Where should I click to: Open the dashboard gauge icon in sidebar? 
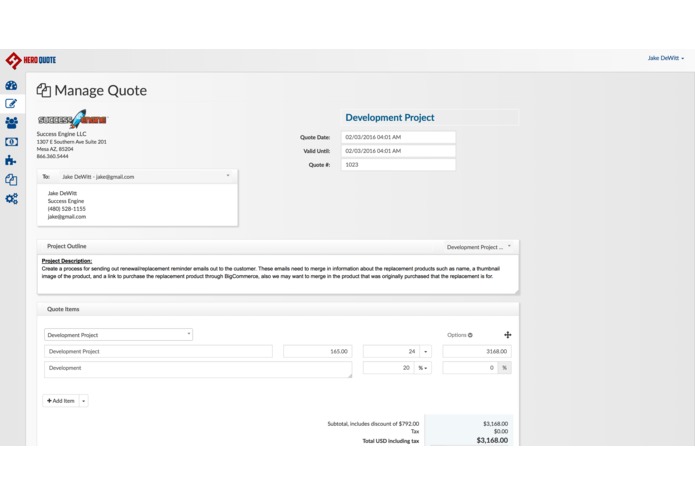pos(11,86)
